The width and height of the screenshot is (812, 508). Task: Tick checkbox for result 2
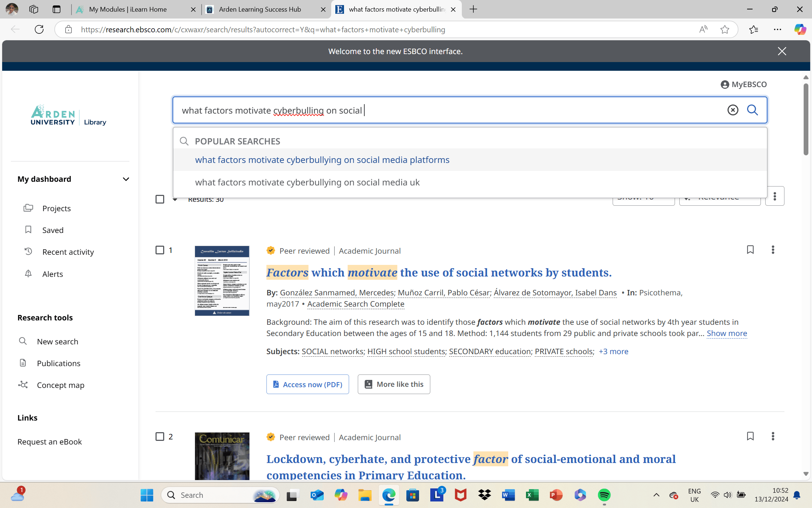pos(160,437)
